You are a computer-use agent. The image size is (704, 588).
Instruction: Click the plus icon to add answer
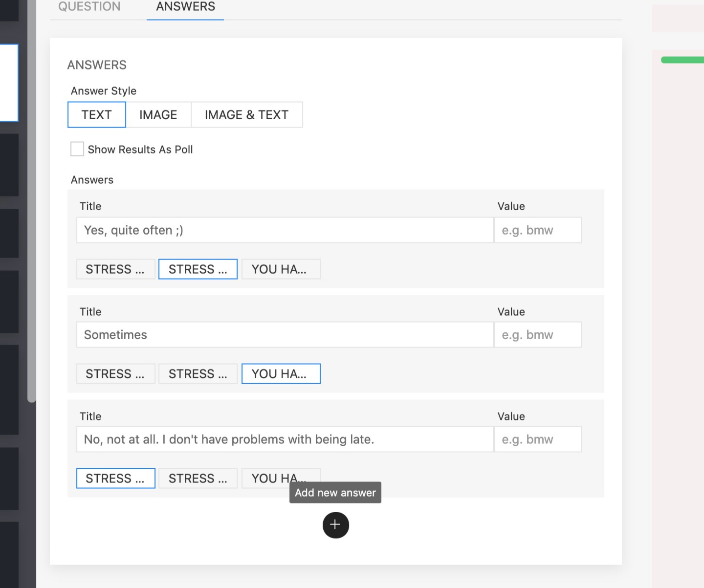click(335, 525)
